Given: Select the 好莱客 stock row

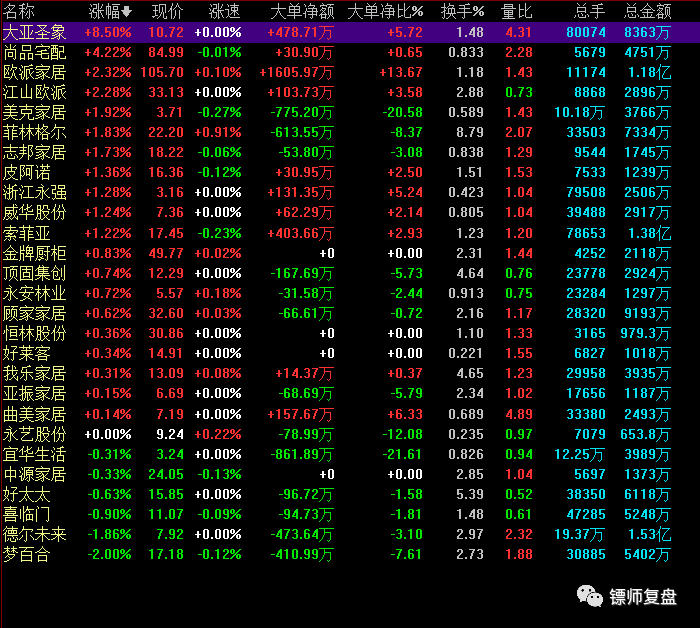Looking at the screenshot, I should (350, 354).
